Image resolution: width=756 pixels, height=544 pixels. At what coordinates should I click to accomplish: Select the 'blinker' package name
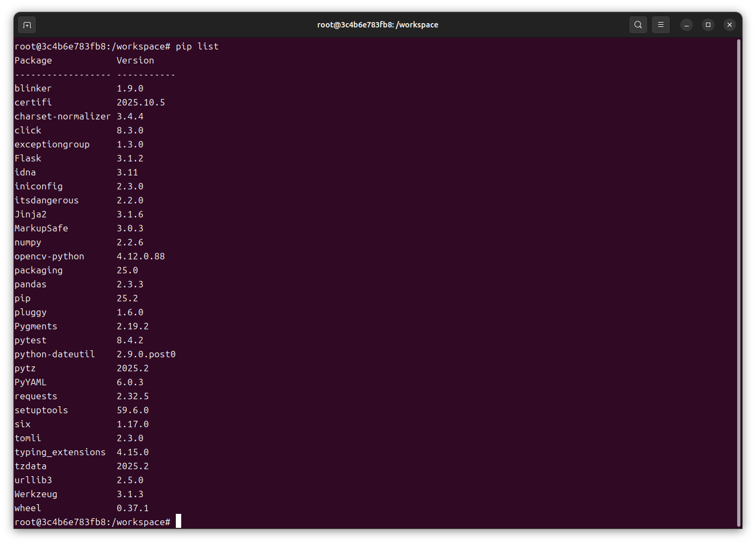(x=33, y=89)
